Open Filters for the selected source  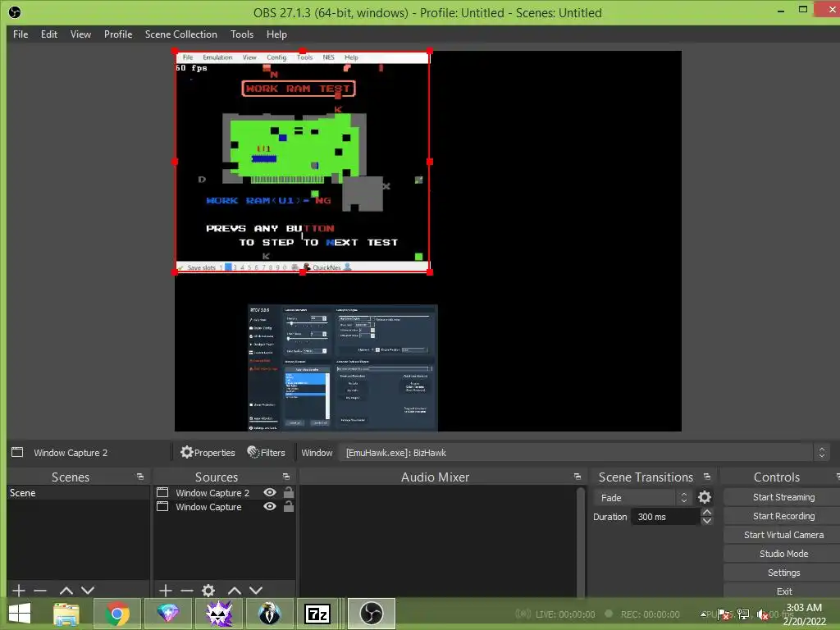click(x=267, y=453)
